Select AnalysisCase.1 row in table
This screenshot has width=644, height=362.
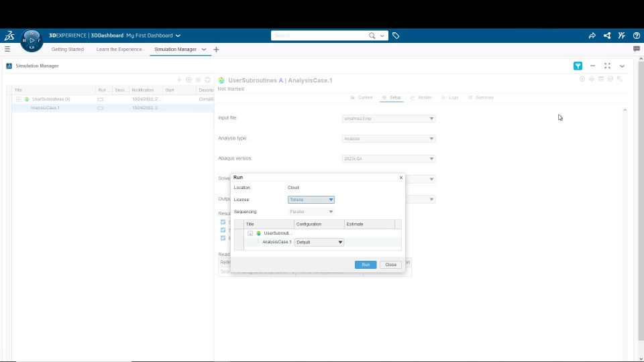(113, 108)
